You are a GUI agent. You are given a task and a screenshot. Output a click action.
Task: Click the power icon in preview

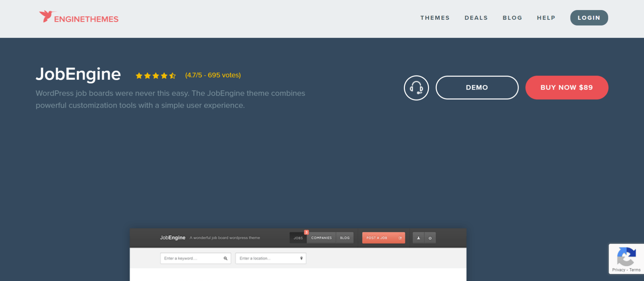(430, 238)
